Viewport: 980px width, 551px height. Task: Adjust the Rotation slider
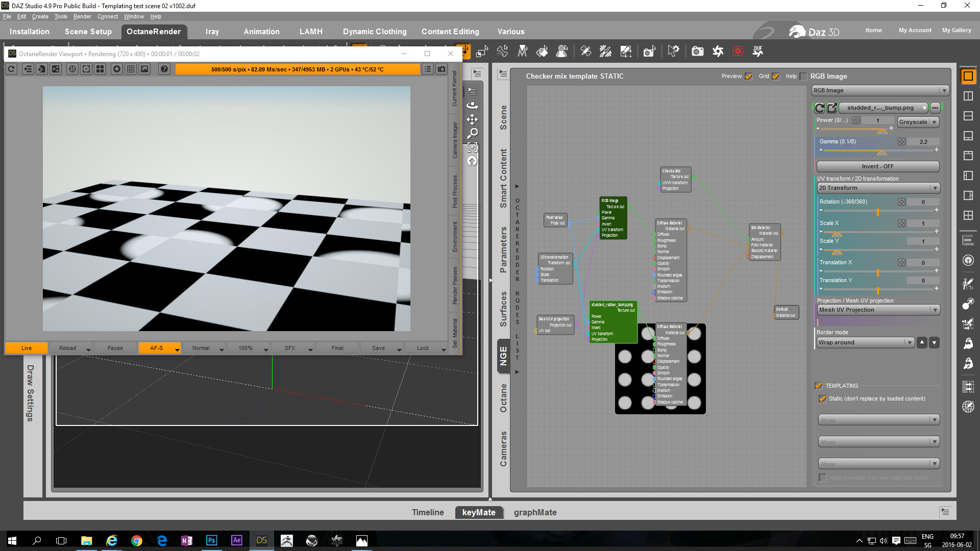[878, 211]
